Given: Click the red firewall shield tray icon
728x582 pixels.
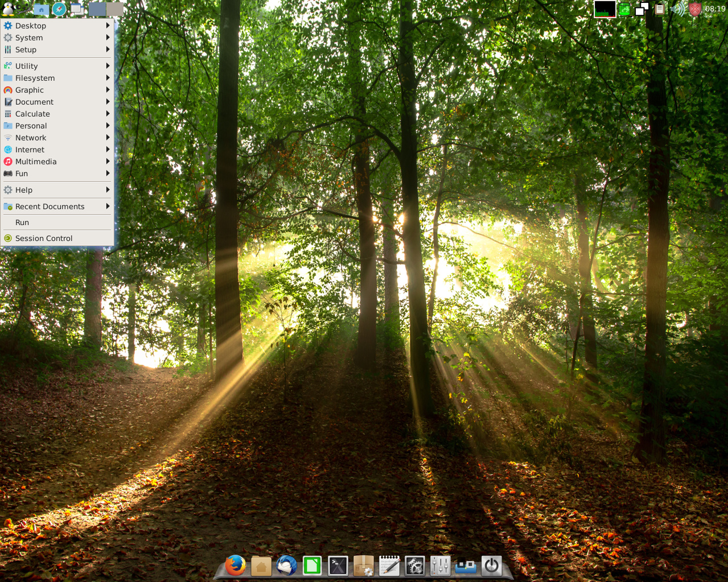Looking at the screenshot, I should [695, 9].
